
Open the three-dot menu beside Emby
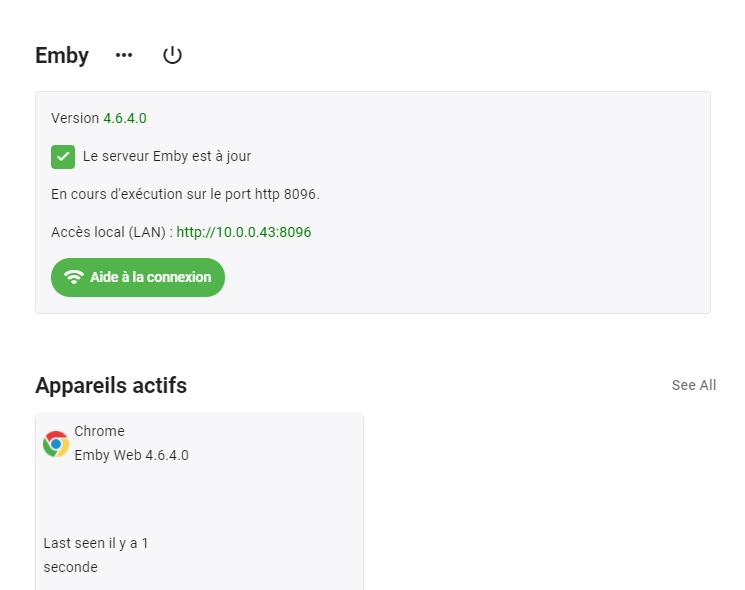(x=124, y=55)
